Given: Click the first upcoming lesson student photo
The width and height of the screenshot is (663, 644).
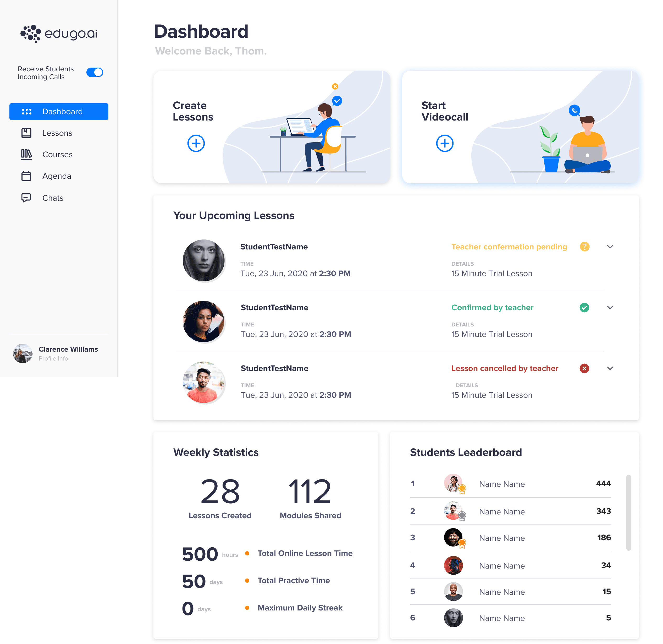Looking at the screenshot, I should pos(204,260).
